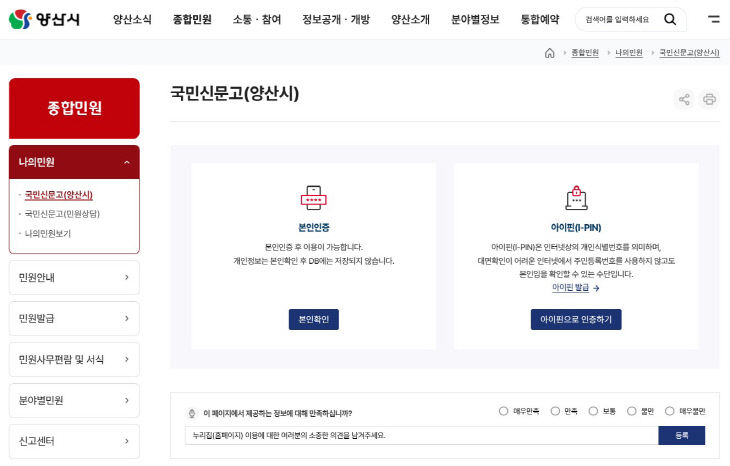The width and height of the screenshot is (730, 466).
Task: Click the home icon in breadcrumb
Action: 550,53
